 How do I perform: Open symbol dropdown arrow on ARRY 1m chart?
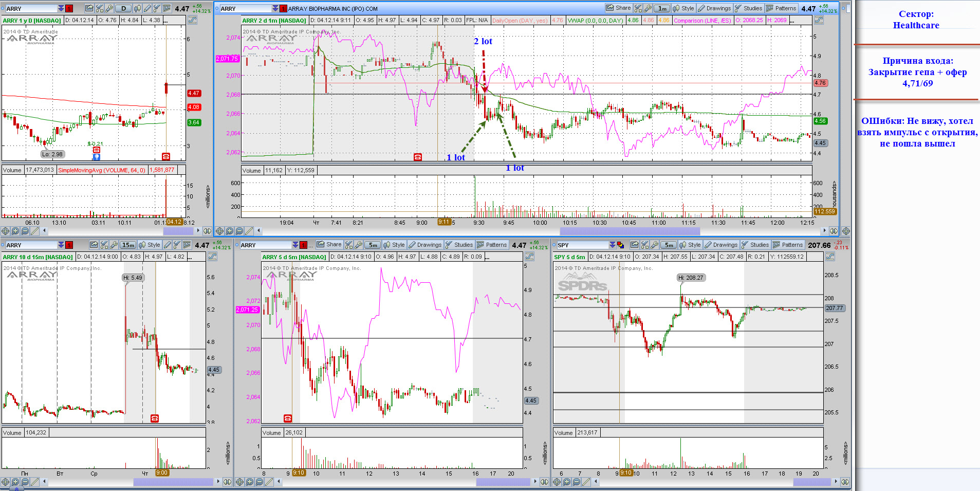[x=275, y=8]
